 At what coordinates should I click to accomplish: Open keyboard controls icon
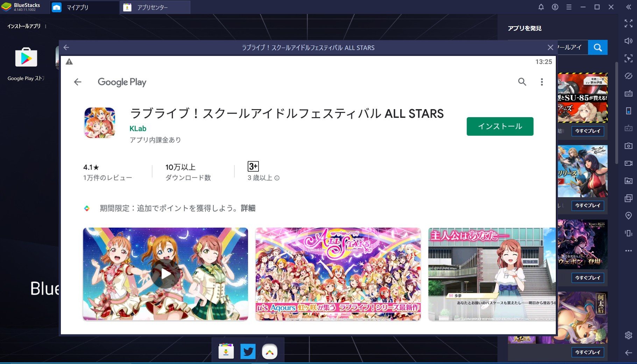[x=628, y=93]
